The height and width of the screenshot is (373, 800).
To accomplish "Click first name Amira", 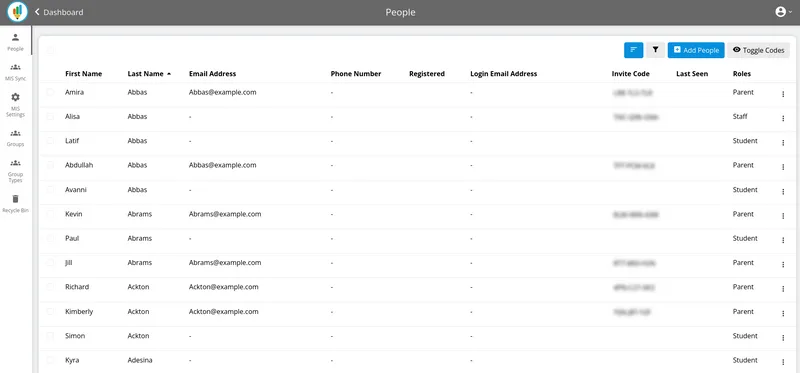I will [74, 92].
